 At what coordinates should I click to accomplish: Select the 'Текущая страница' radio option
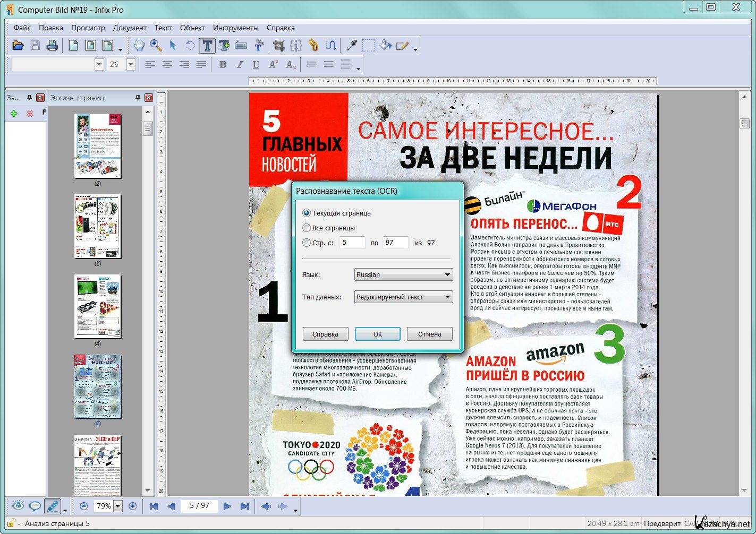click(307, 213)
